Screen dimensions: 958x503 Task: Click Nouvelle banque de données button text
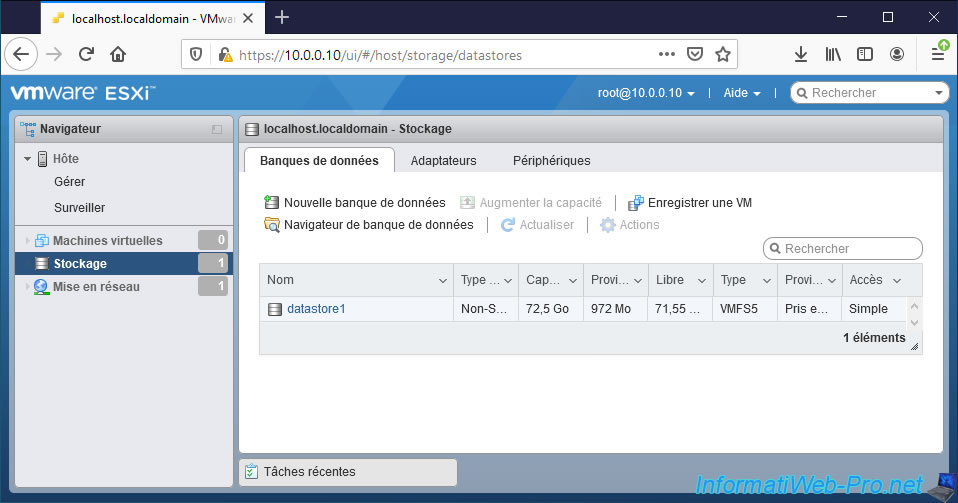click(x=365, y=202)
